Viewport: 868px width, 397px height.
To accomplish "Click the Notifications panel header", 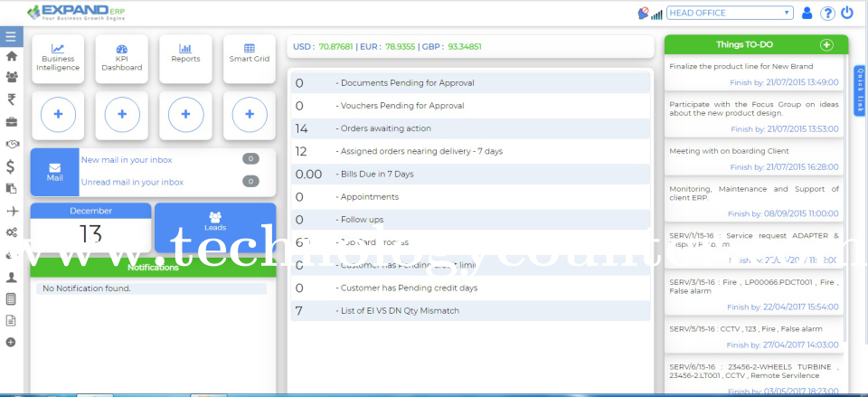I will click(154, 268).
